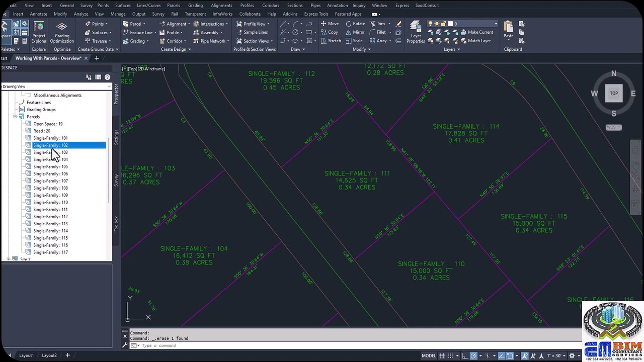This screenshot has height=362, width=644.
Task: Click the Erase tool icon
Action: click(398, 24)
